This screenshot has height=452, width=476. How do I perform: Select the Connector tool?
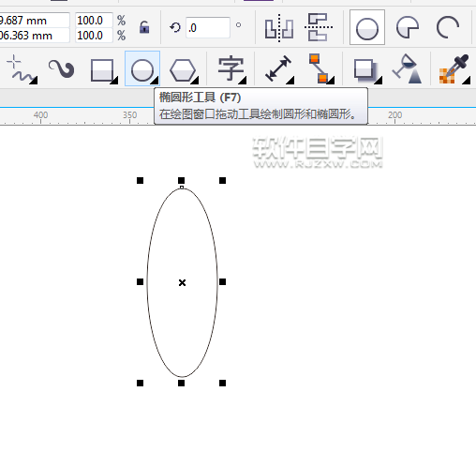[320, 68]
